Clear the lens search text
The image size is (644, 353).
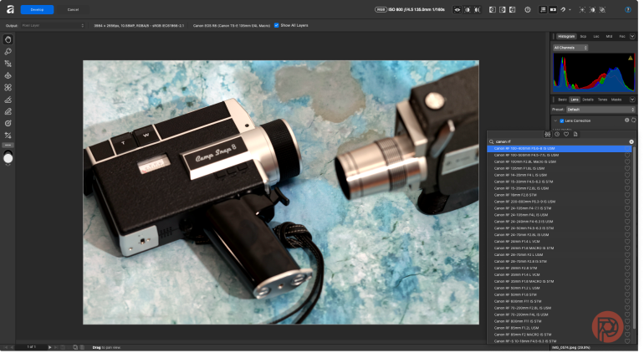tap(631, 141)
